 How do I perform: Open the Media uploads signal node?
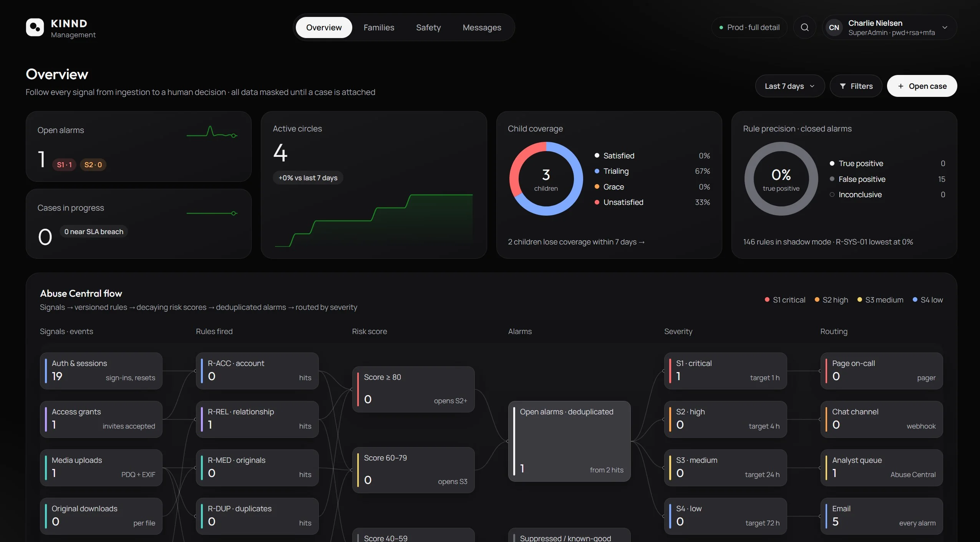[101, 468]
